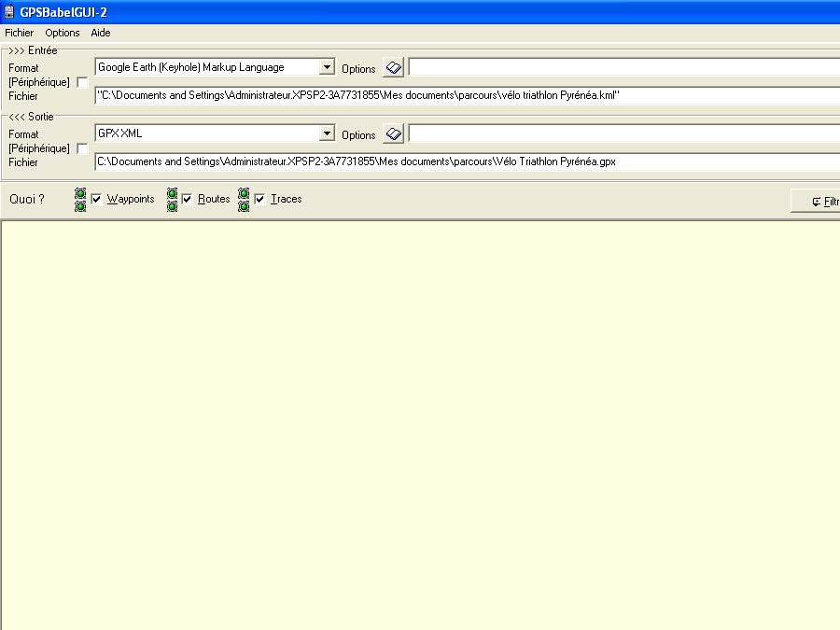Open the Options menu in menu bar
This screenshot has height=630, width=840.
click(63, 33)
